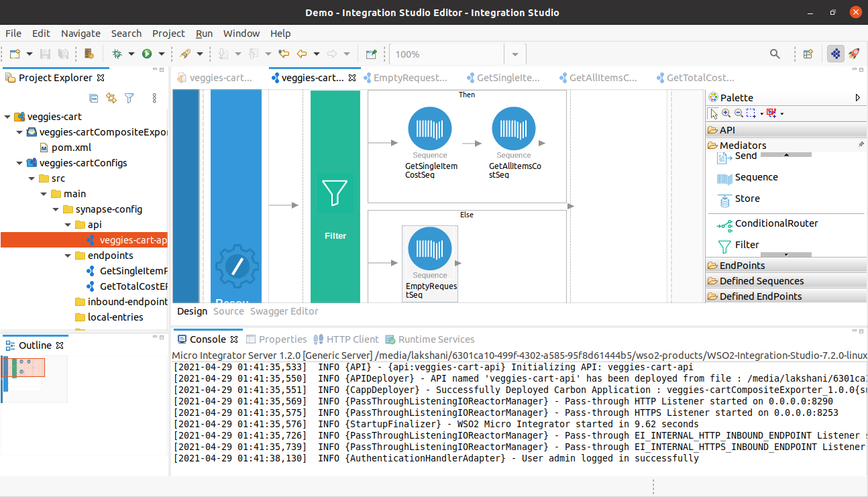
Task: Click the Debug bug icon
Action: tap(117, 54)
